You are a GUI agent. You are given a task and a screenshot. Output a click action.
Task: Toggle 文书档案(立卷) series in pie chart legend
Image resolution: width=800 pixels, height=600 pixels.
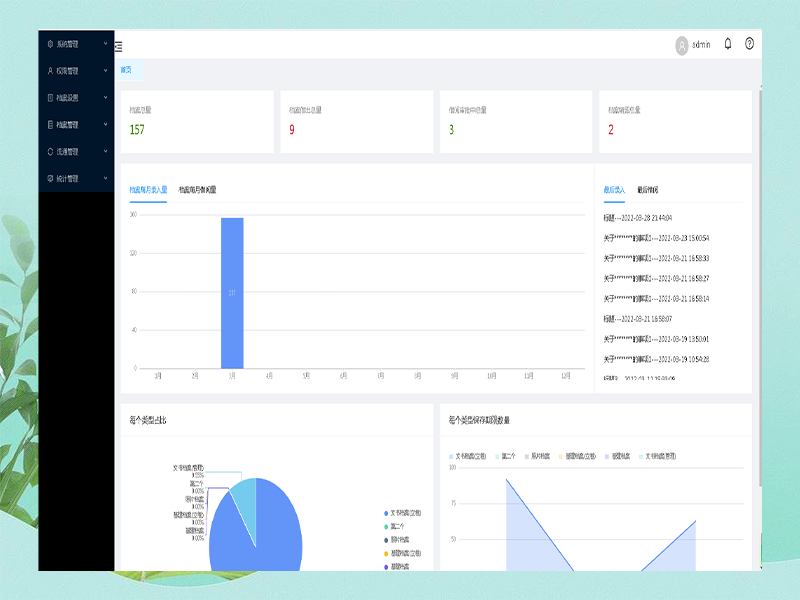pyautogui.click(x=402, y=512)
